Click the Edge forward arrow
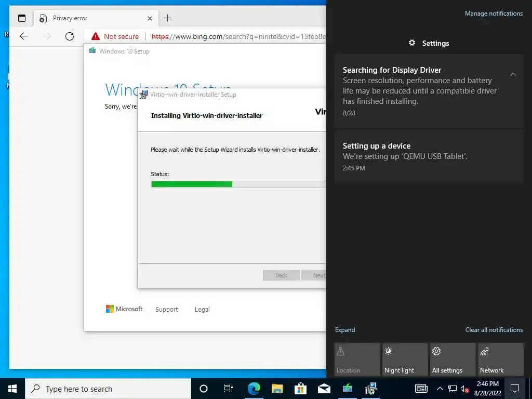This screenshot has width=532, height=399. (x=47, y=36)
